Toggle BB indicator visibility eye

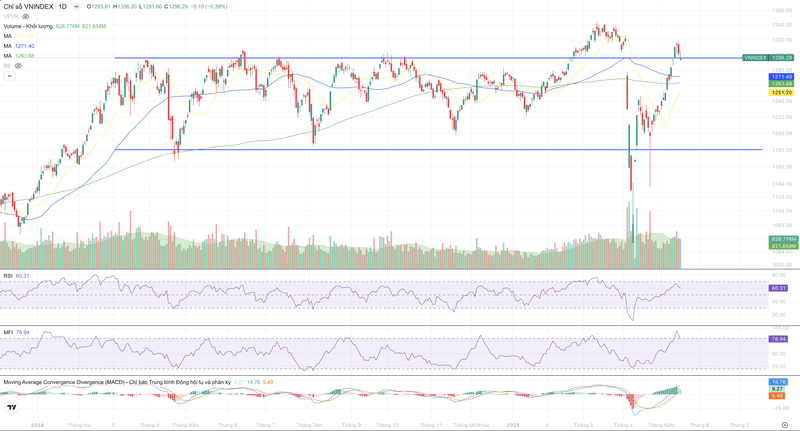18,66
